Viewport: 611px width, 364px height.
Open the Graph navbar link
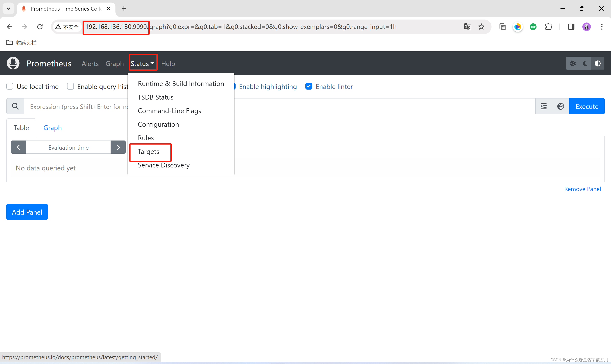(x=115, y=63)
